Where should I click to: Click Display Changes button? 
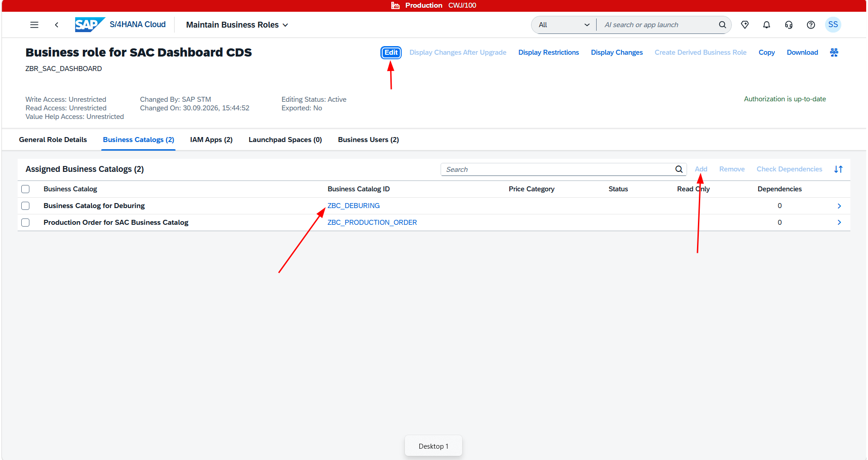pos(617,52)
